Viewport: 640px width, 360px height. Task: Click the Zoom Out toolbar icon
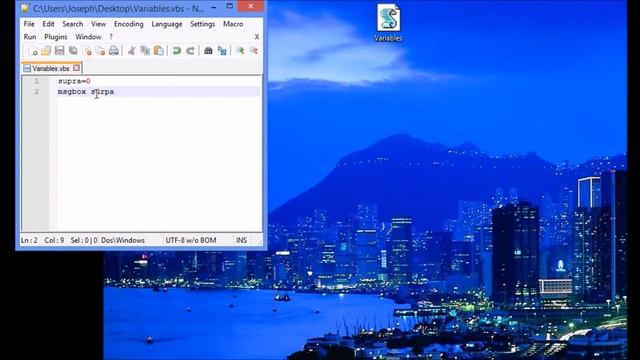pos(253,51)
